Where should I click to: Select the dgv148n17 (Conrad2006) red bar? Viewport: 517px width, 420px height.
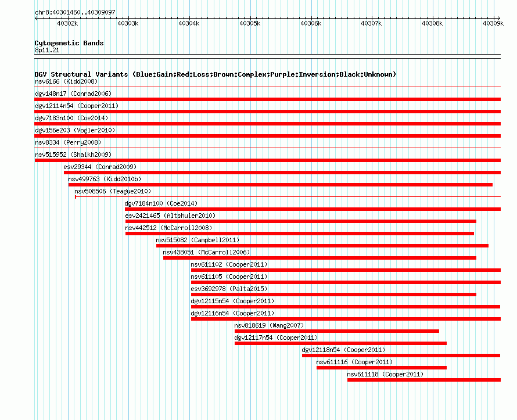coord(267,99)
